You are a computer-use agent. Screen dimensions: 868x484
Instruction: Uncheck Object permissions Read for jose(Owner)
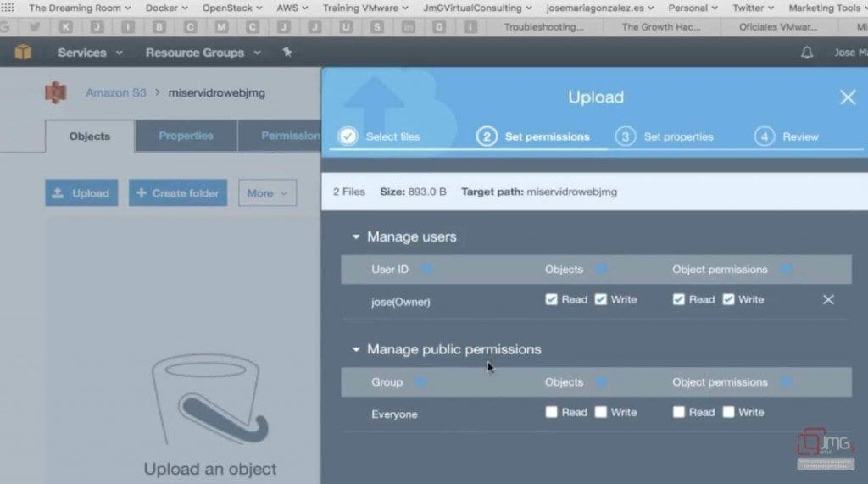point(679,299)
